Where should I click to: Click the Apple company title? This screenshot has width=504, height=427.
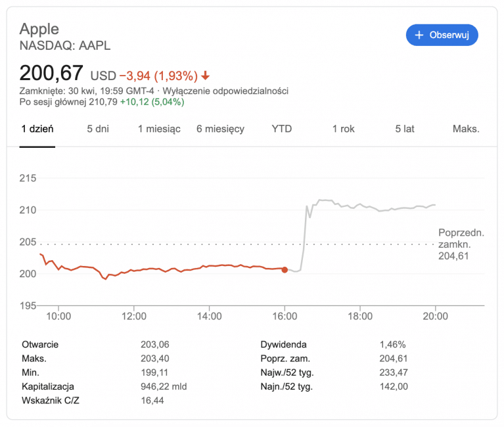point(39,29)
